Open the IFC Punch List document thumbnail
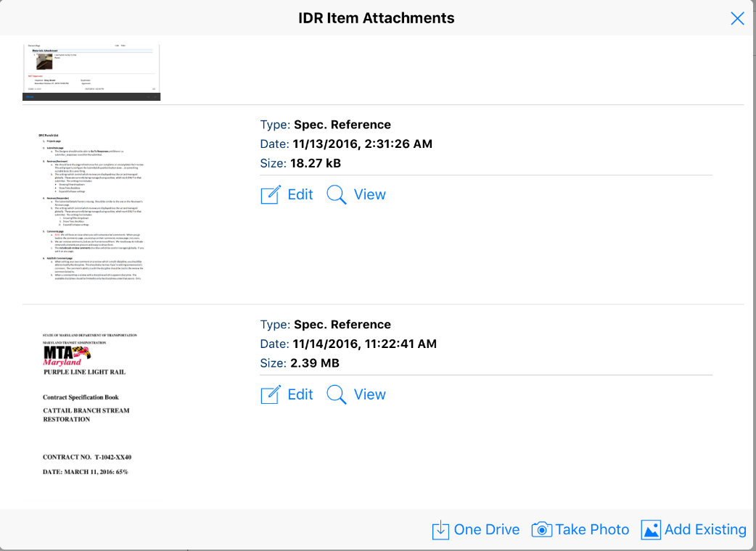The width and height of the screenshot is (756, 551). tap(91, 205)
